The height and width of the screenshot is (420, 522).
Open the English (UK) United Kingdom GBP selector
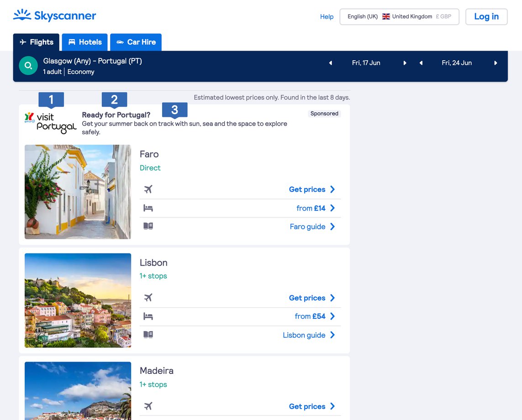(399, 16)
